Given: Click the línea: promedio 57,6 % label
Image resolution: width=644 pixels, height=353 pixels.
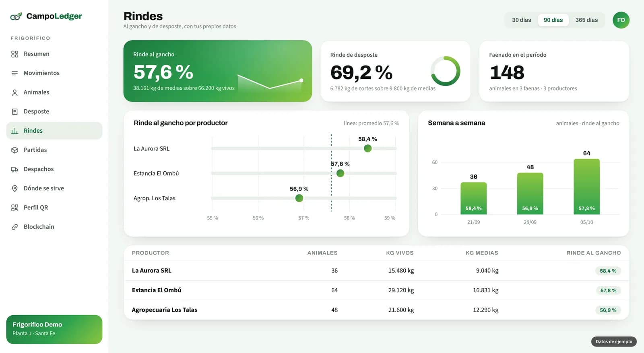Looking at the screenshot, I should click(x=372, y=123).
